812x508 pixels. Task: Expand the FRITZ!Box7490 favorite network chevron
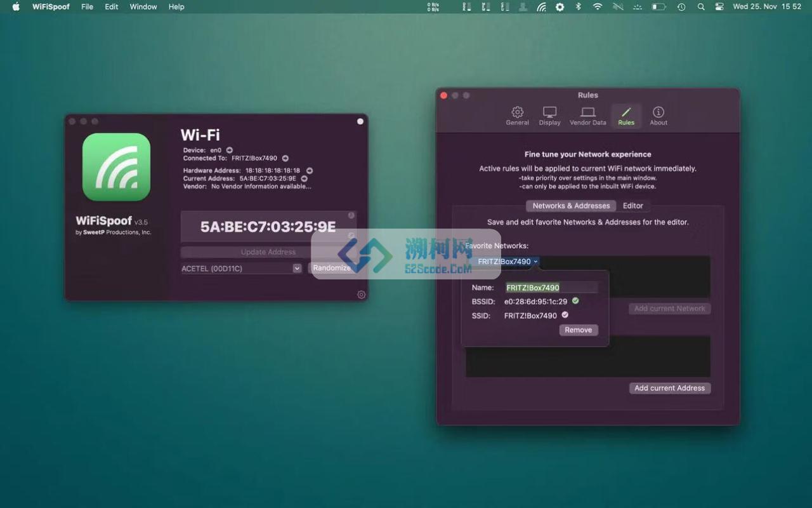click(x=535, y=262)
